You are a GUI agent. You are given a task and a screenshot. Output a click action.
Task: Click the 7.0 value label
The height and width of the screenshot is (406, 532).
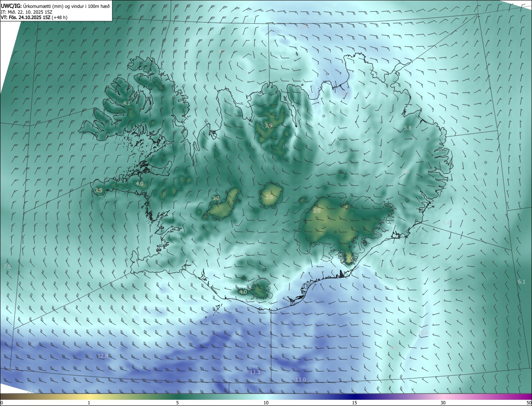click(x=7, y=267)
